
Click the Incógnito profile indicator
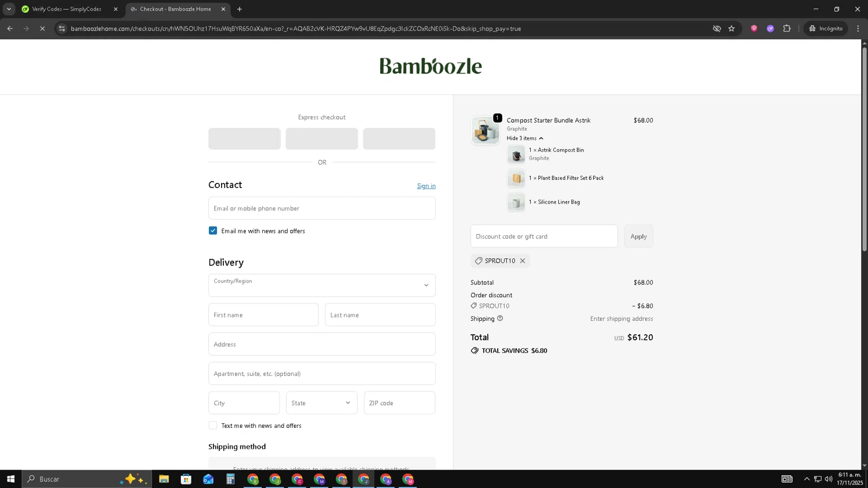pos(826,28)
